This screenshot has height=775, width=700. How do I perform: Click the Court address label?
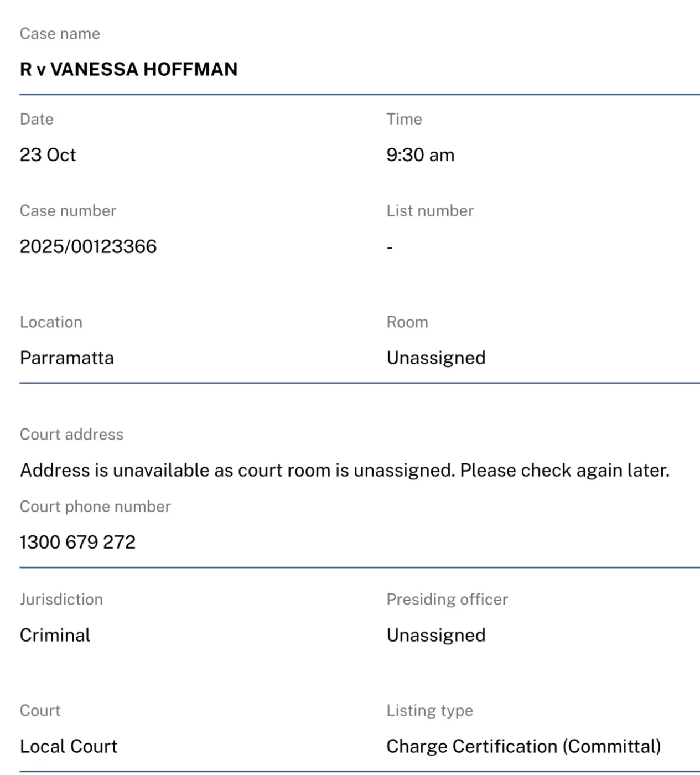(x=71, y=435)
